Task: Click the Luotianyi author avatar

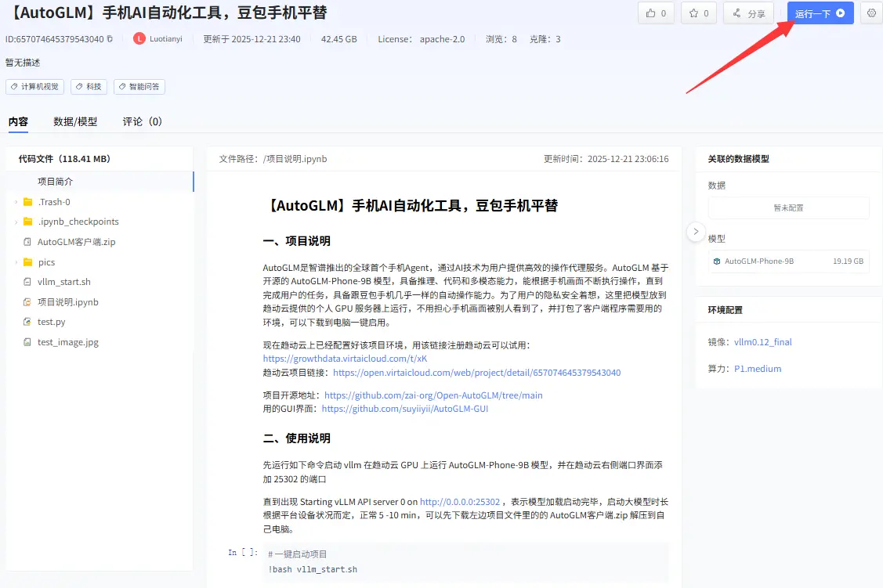Action: click(x=139, y=39)
